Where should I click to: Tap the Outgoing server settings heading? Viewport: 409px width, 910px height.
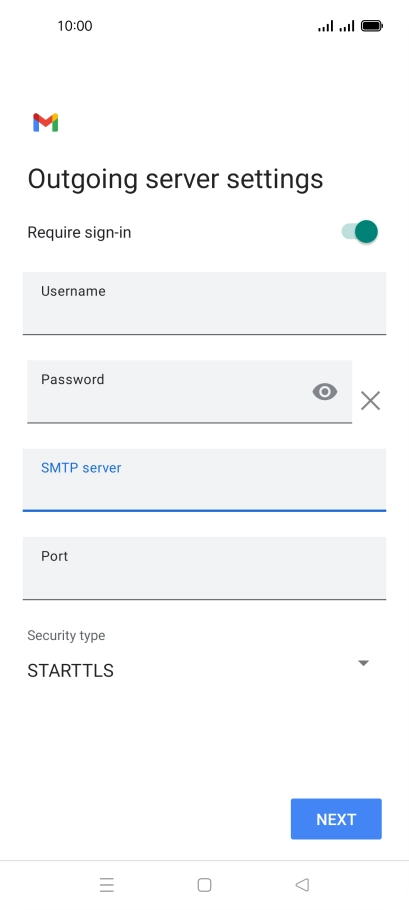click(x=175, y=179)
